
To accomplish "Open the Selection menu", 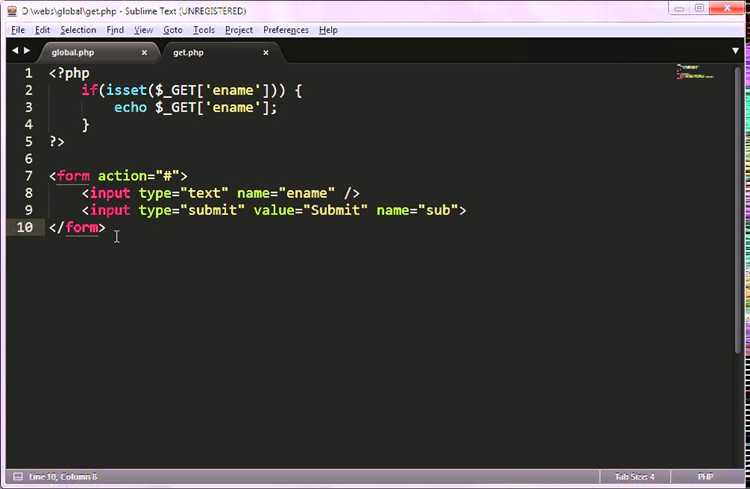I will click(78, 30).
